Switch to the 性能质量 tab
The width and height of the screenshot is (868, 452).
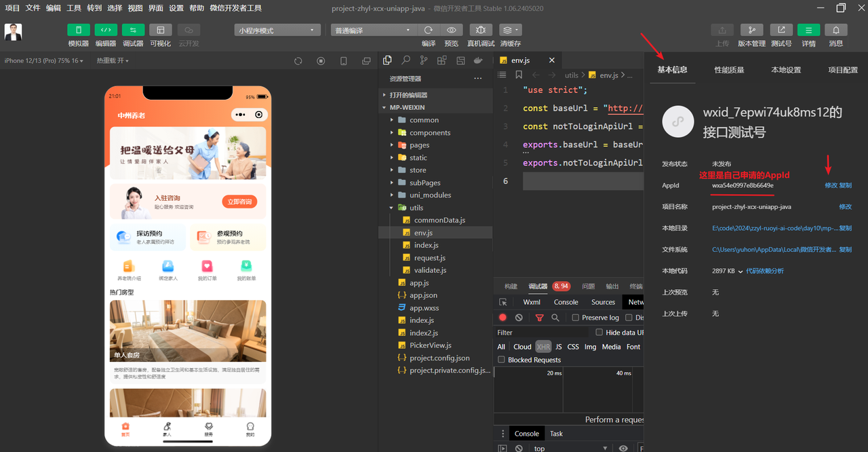[x=729, y=70]
